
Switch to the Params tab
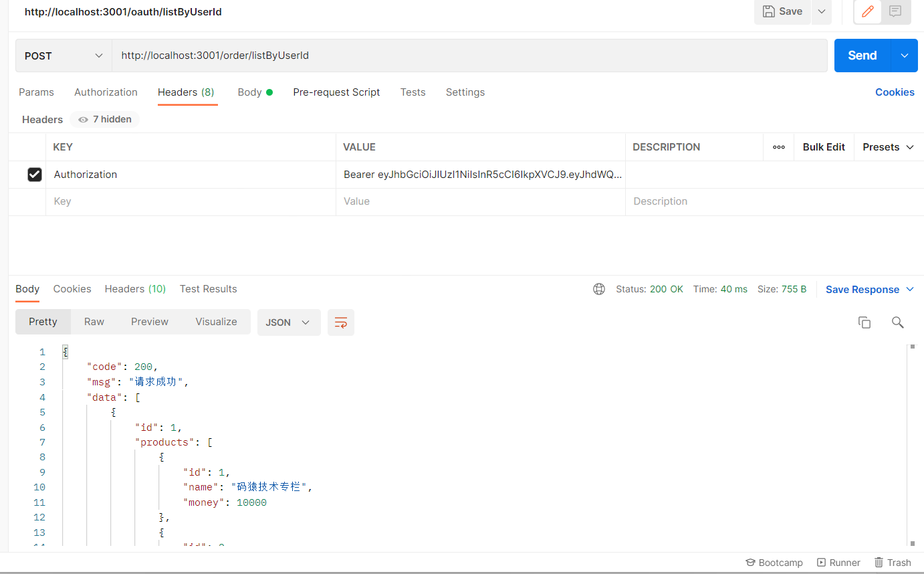click(x=36, y=92)
